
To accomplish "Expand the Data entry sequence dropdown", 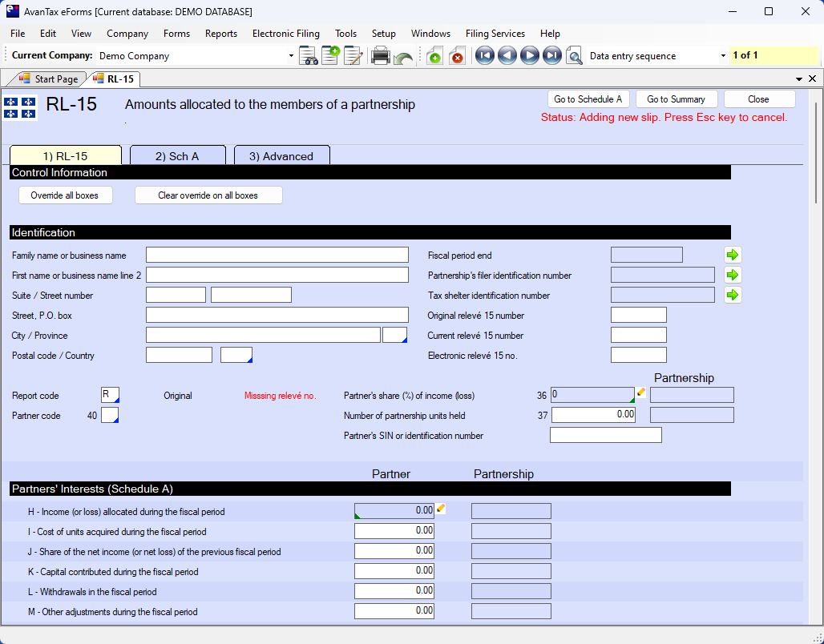I will (x=723, y=56).
